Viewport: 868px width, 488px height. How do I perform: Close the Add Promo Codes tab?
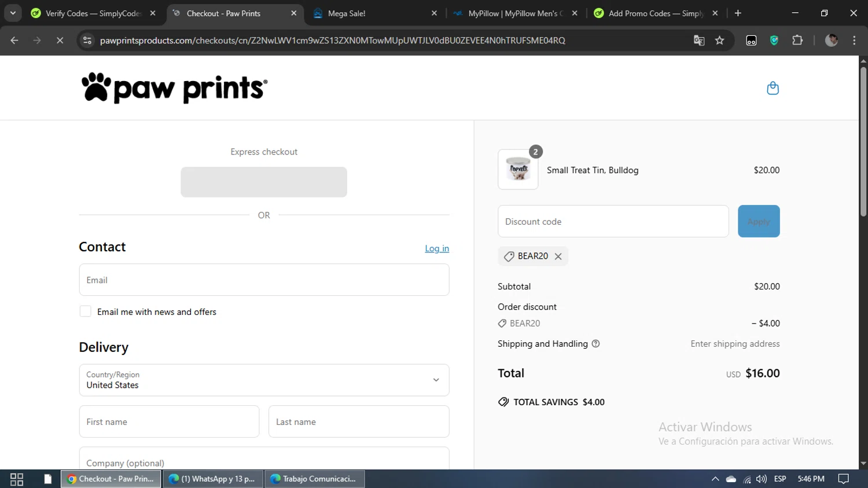point(715,13)
